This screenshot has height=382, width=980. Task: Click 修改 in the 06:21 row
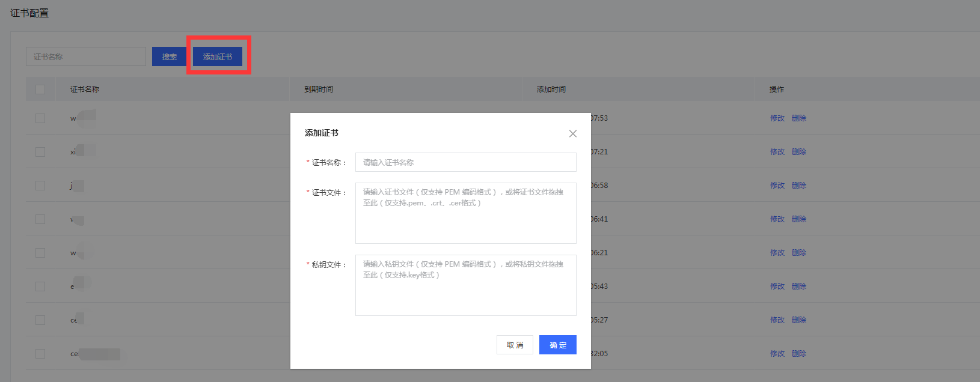pos(777,253)
